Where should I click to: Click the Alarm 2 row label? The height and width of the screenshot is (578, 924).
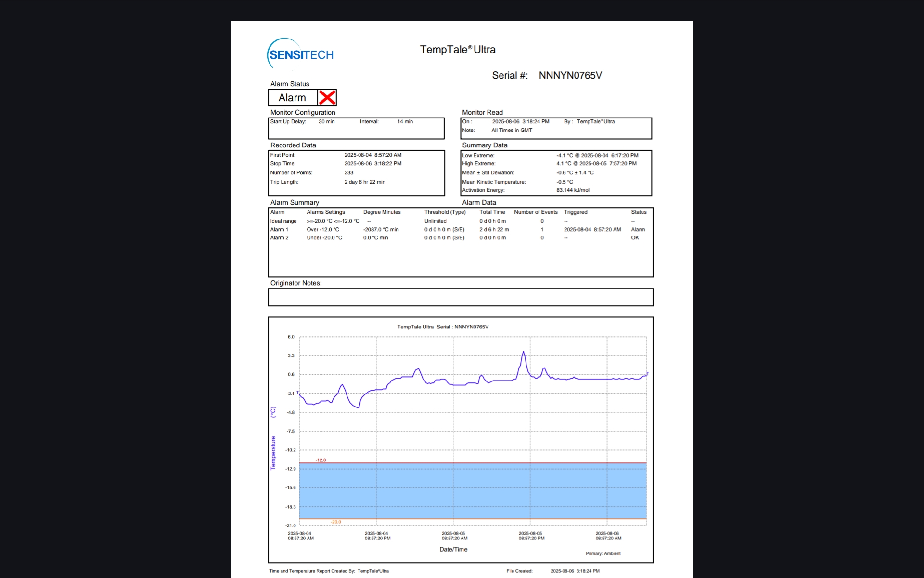(279, 238)
